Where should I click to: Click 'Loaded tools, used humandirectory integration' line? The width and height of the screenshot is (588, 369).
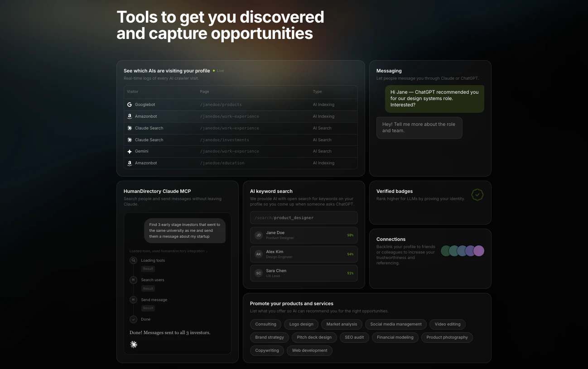tap(168, 251)
